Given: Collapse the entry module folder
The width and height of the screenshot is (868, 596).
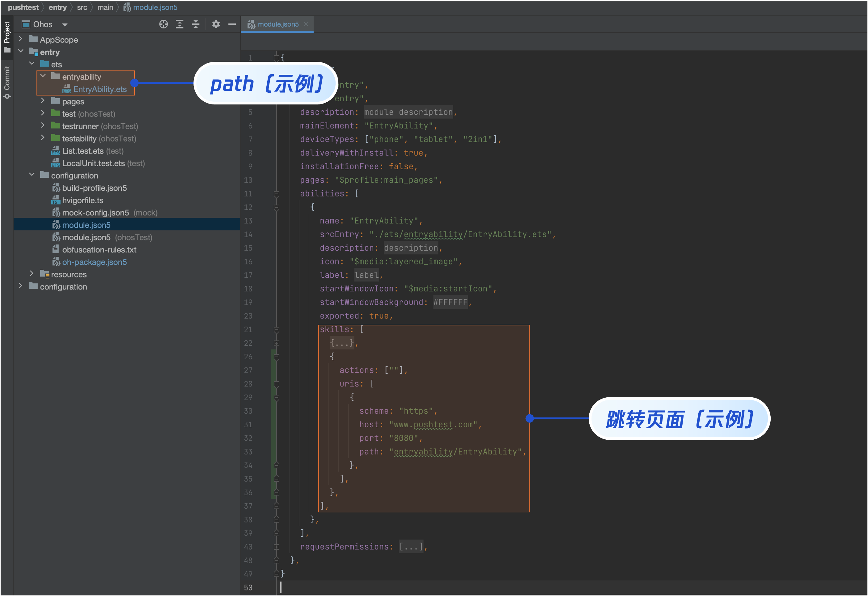Looking at the screenshot, I should [20, 51].
